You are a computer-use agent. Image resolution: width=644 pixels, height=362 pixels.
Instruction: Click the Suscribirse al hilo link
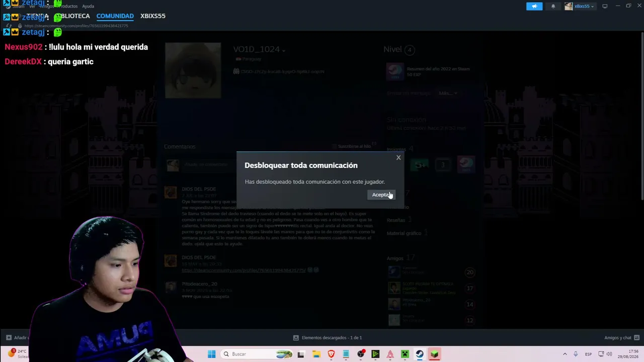(355, 146)
